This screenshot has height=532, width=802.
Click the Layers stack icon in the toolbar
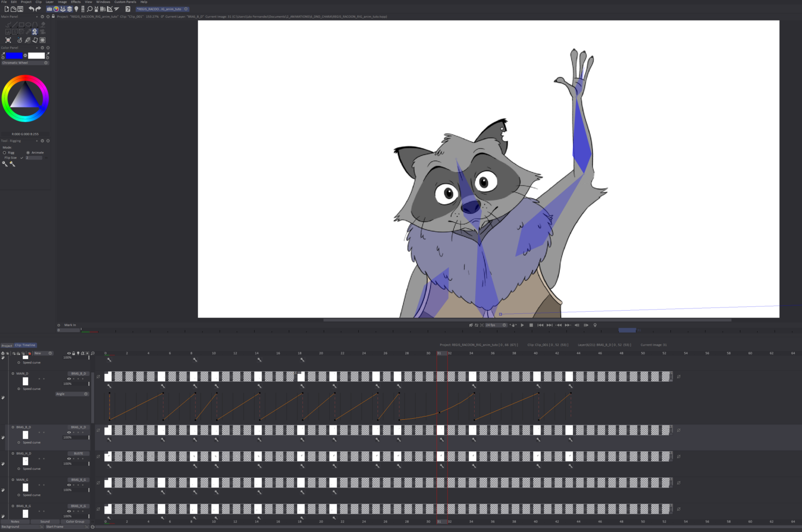click(69, 9)
